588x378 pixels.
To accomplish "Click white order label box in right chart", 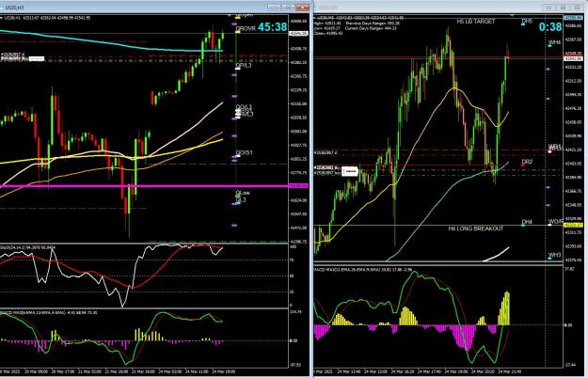I will click(350, 171).
